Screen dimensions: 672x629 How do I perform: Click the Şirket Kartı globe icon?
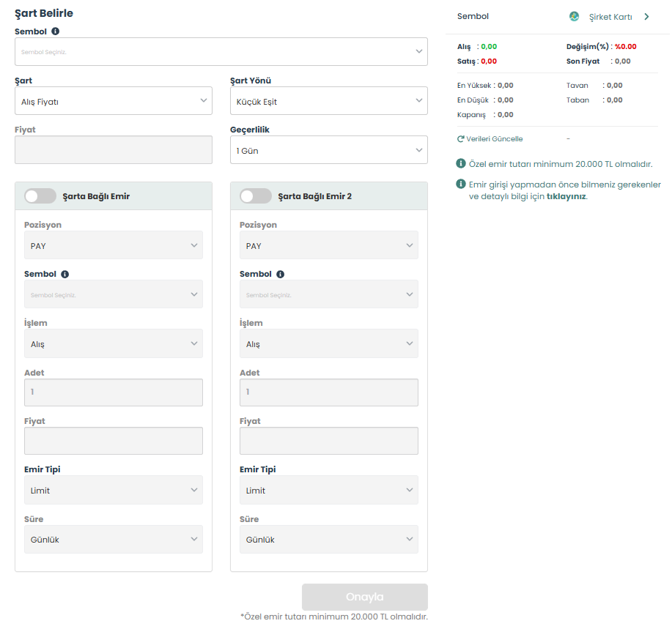[x=575, y=17]
